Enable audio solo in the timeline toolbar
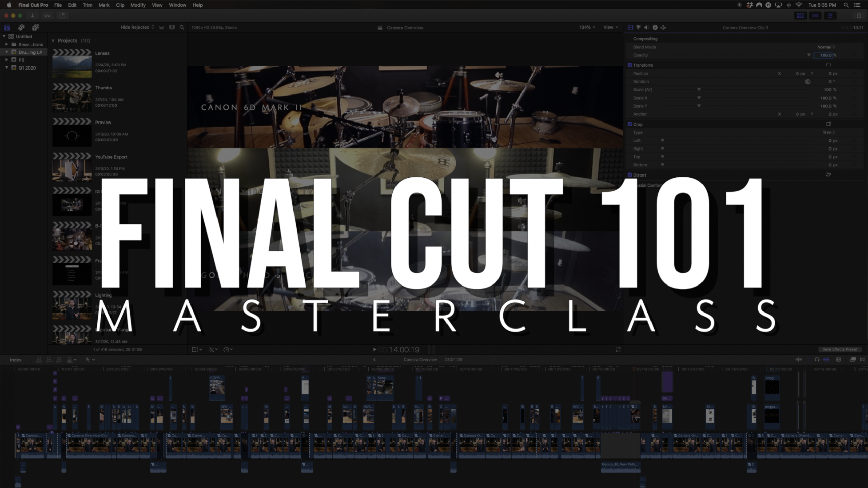 point(817,360)
